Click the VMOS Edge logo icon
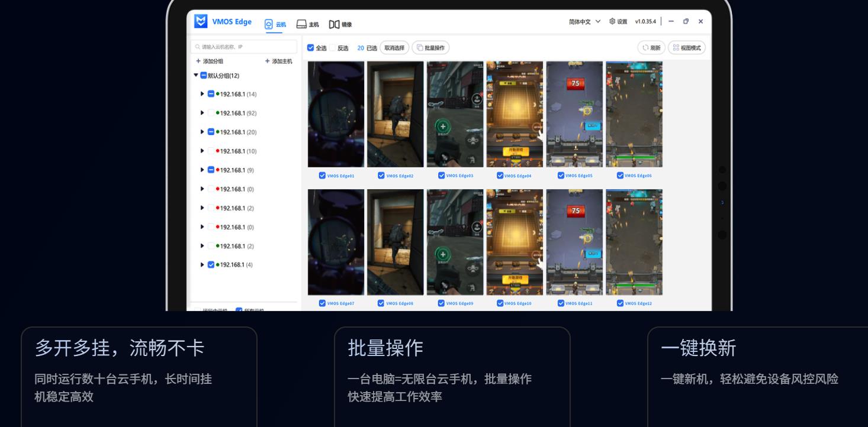The image size is (868, 427). pyautogui.click(x=201, y=21)
